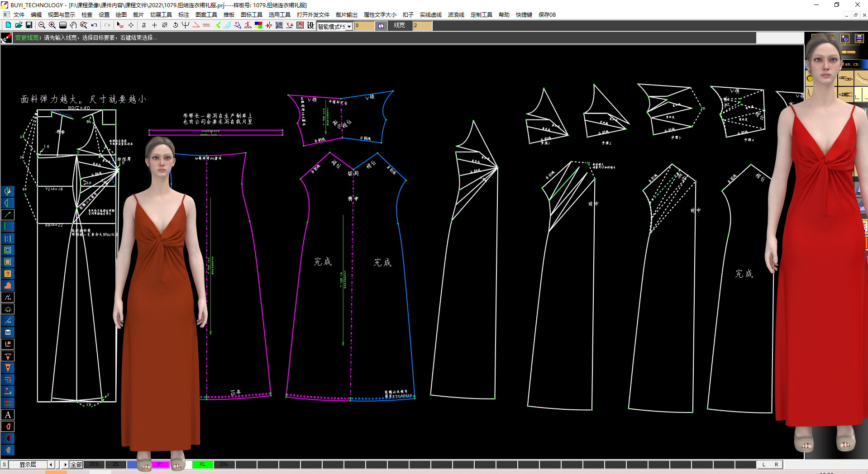Select the letter A text tool
The image size is (868, 474).
pos(8,415)
